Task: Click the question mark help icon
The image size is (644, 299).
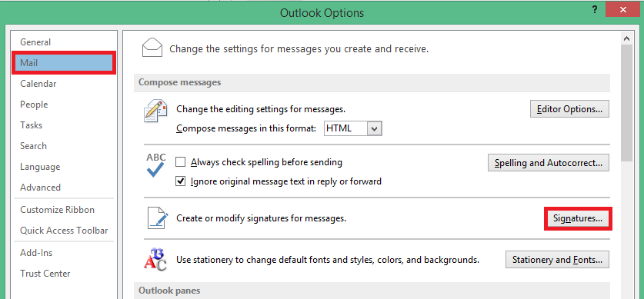Action: coord(595,10)
